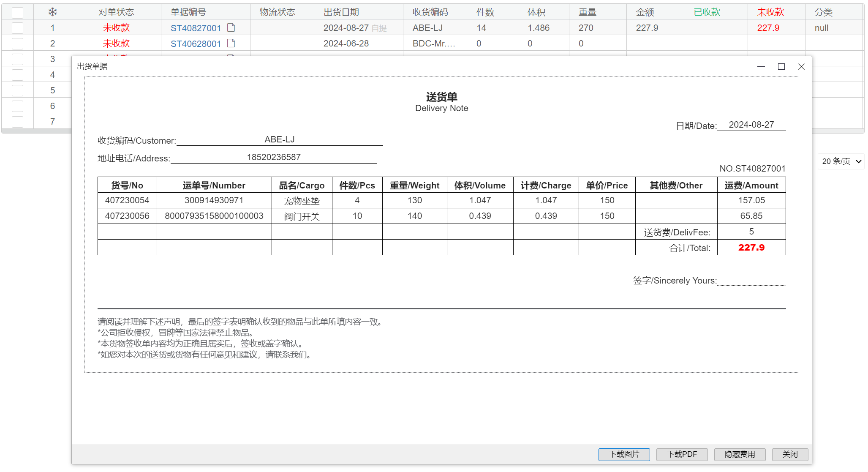This screenshot has height=472, width=868.
Task: Click cargo name 宠物坐垫
Action: pyautogui.click(x=302, y=201)
